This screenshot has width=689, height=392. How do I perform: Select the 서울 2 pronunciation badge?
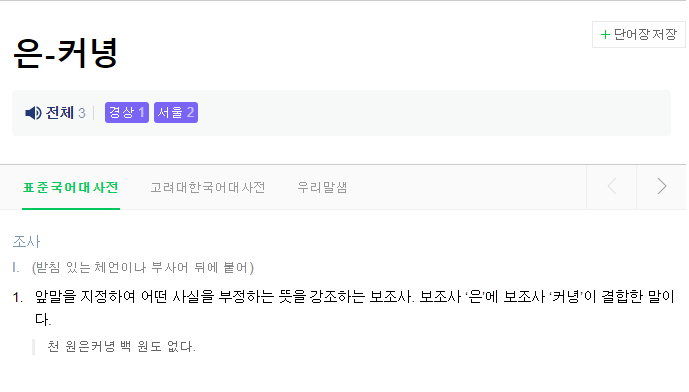pyautogui.click(x=176, y=113)
